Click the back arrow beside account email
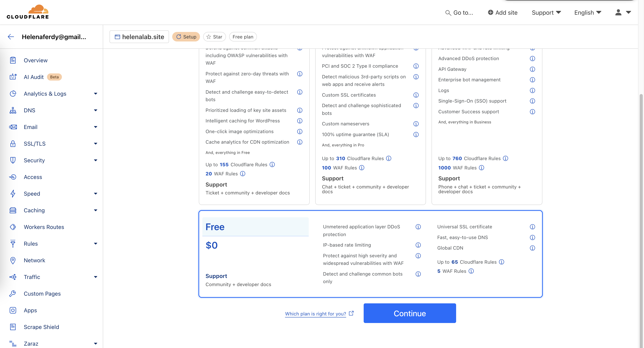The image size is (644, 348). coord(11,37)
